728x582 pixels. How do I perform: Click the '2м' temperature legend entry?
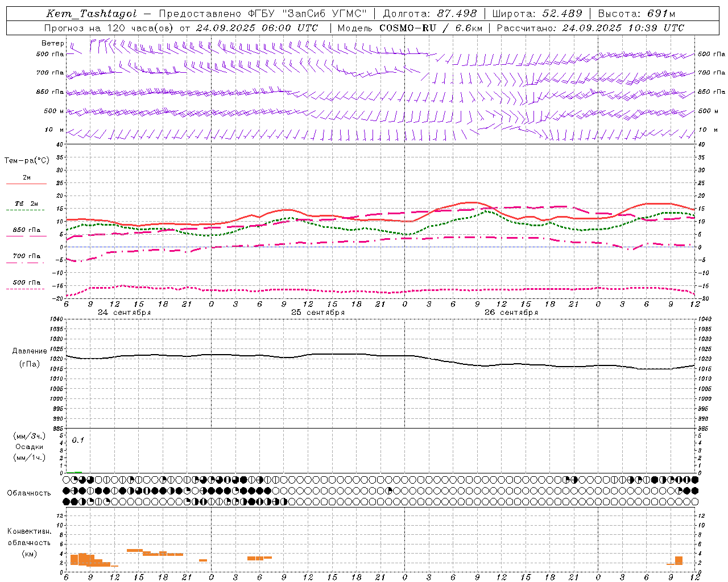(27, 178)
